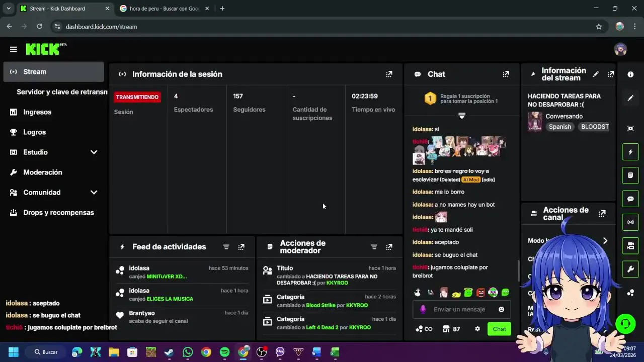Open Steam from the taskbar

169,352
